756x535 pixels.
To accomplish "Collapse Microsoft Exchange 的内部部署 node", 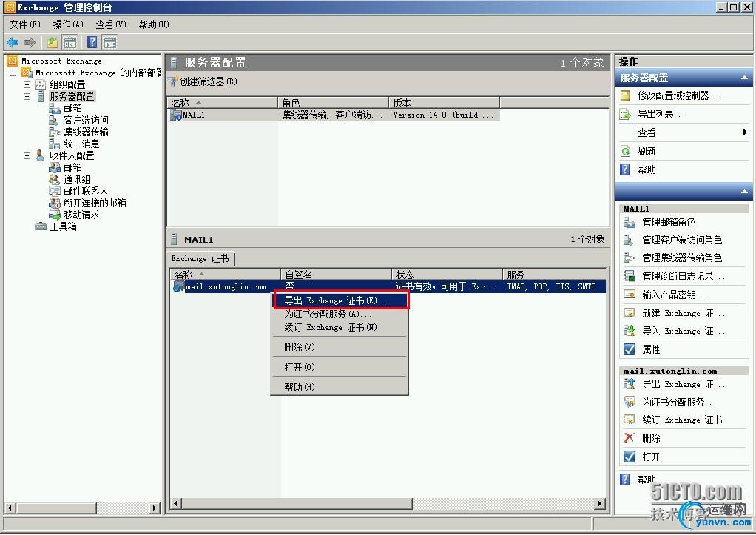I will click(13, 73).
